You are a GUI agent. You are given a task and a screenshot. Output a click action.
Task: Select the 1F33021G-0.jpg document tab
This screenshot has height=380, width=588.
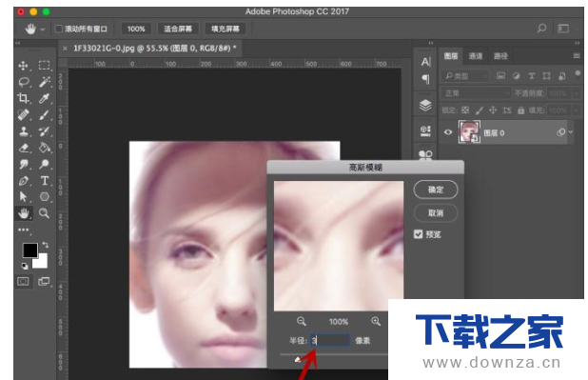154,49
